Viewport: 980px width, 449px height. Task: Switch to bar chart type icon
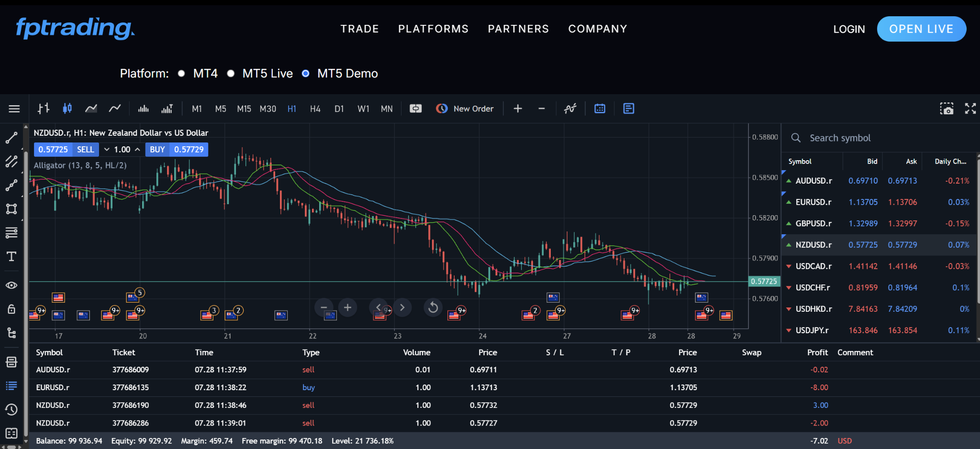(44, 109)
